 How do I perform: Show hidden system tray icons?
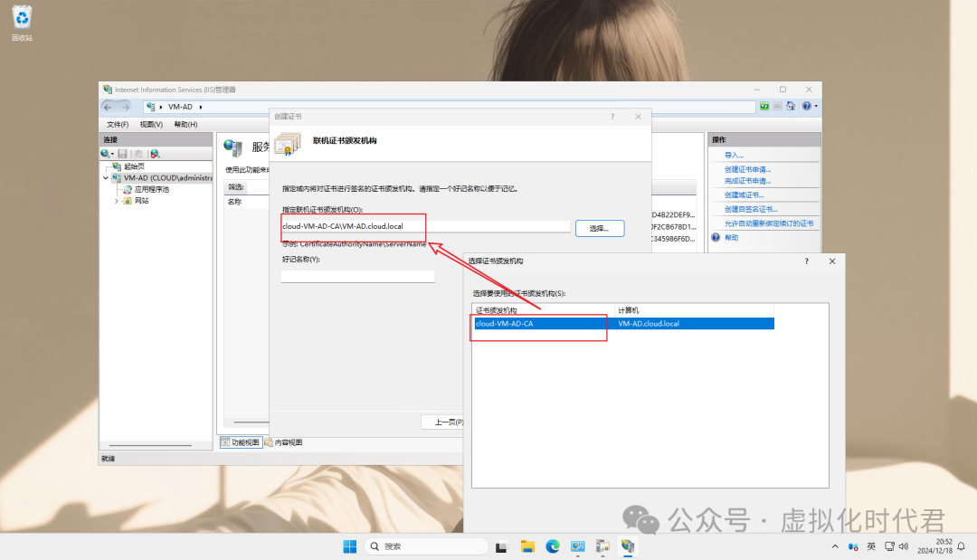coord(834,547)
